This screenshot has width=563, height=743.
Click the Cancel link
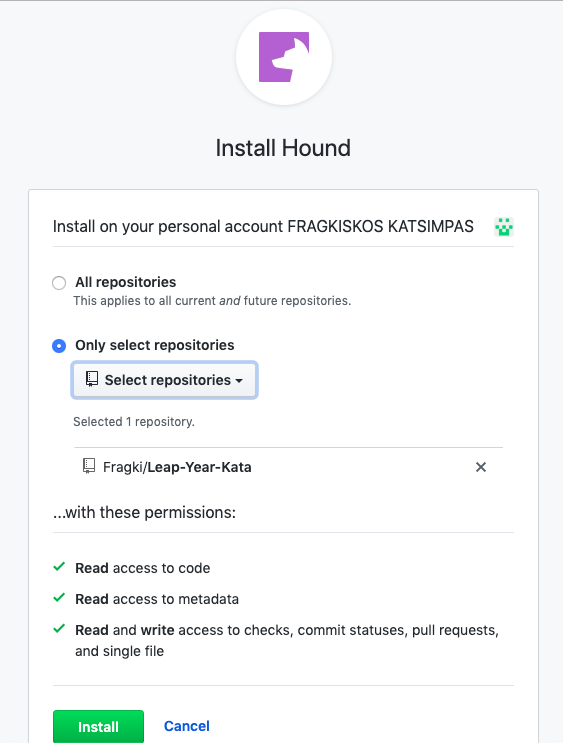187,726
